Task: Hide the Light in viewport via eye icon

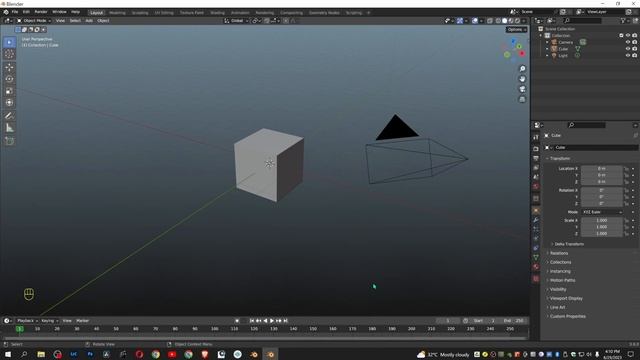Action: click(628, 55)
